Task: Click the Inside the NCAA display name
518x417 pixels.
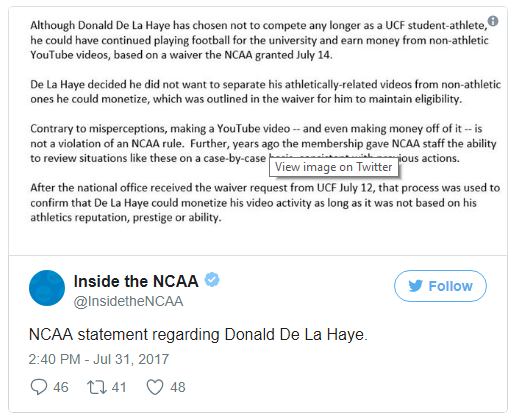Action: click(136, 281)
